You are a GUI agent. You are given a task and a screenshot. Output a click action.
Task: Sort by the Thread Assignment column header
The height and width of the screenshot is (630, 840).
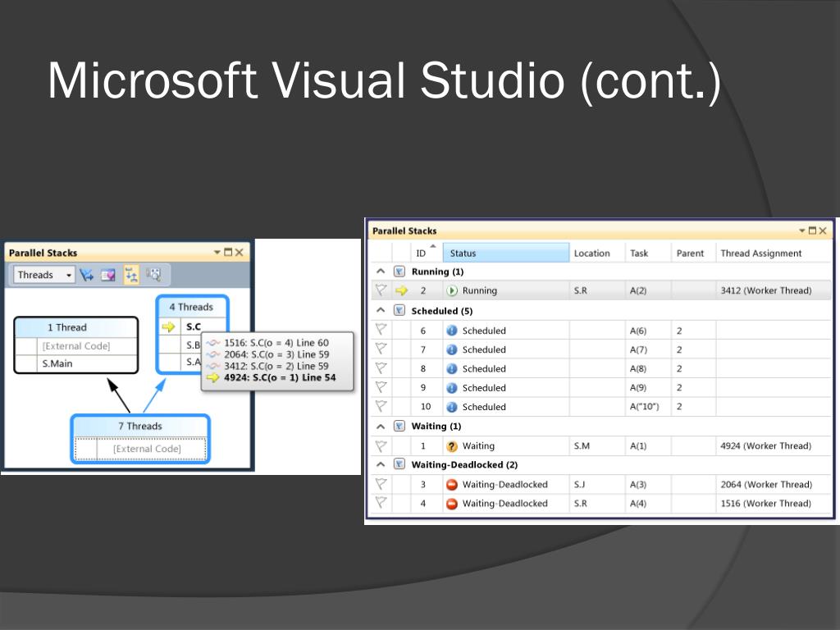pyautogui.click(x=774, y=253)
